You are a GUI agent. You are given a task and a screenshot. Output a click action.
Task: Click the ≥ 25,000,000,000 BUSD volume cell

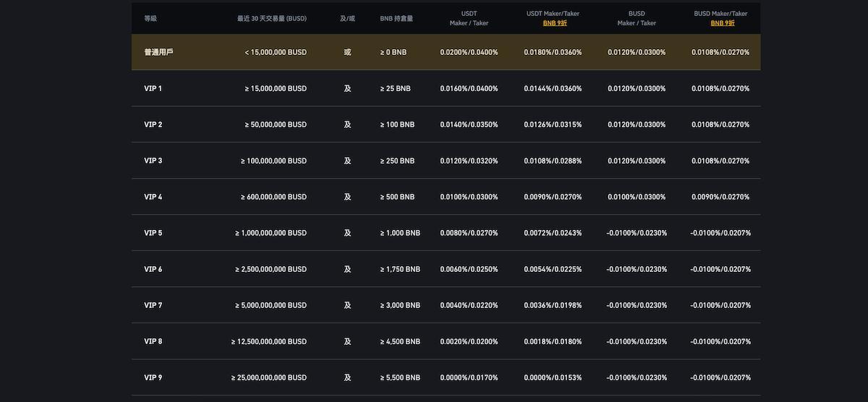pos(269,377)
